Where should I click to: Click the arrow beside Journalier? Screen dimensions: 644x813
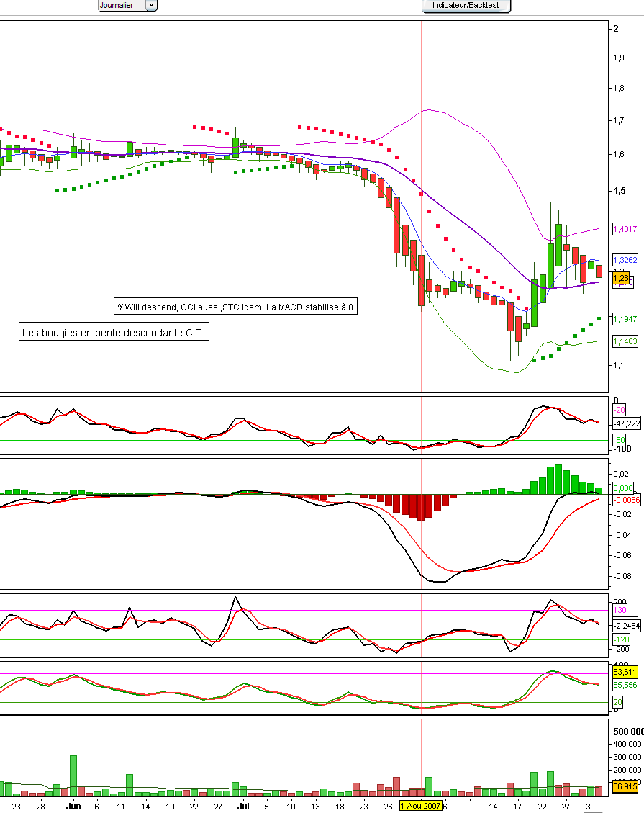pos(151,5)
